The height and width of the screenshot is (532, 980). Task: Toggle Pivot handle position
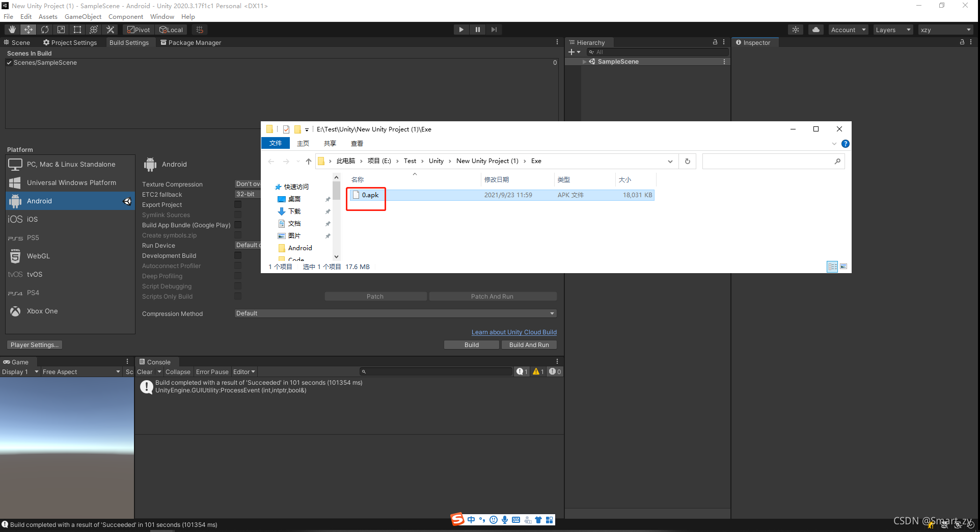click(139, 30)
